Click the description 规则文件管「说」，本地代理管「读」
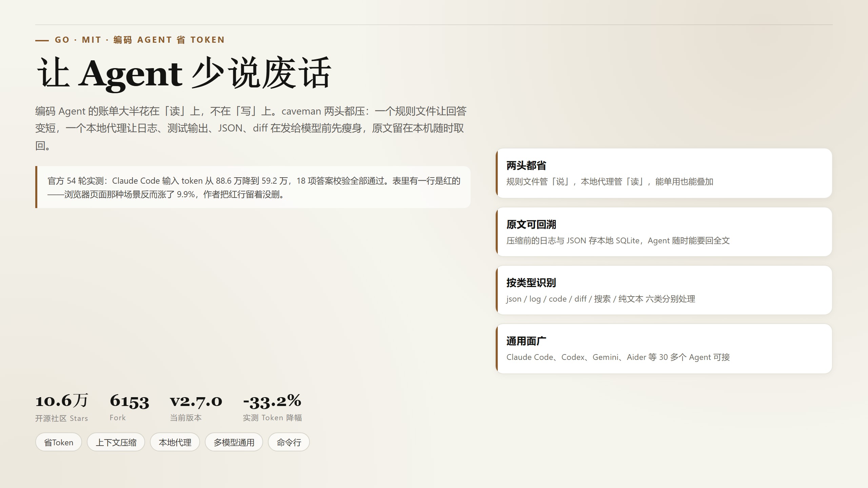 pos(610,182)
